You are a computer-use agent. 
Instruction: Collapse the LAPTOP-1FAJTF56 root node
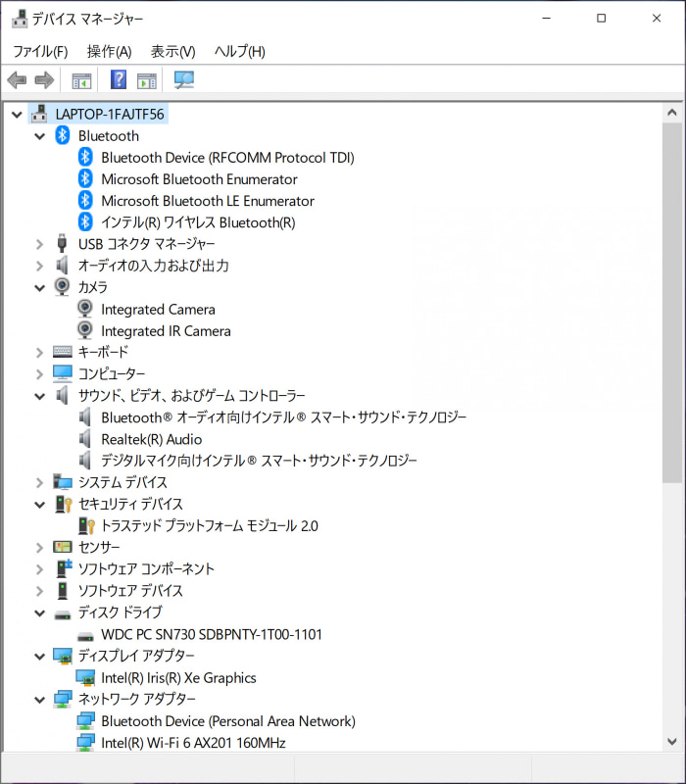17,115
